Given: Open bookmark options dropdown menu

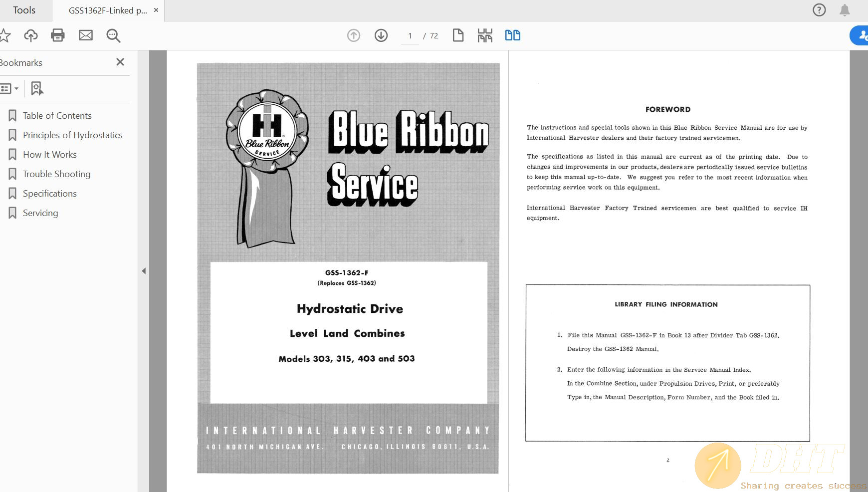Looking at the screenshot, I should click(x=10, y=89).
